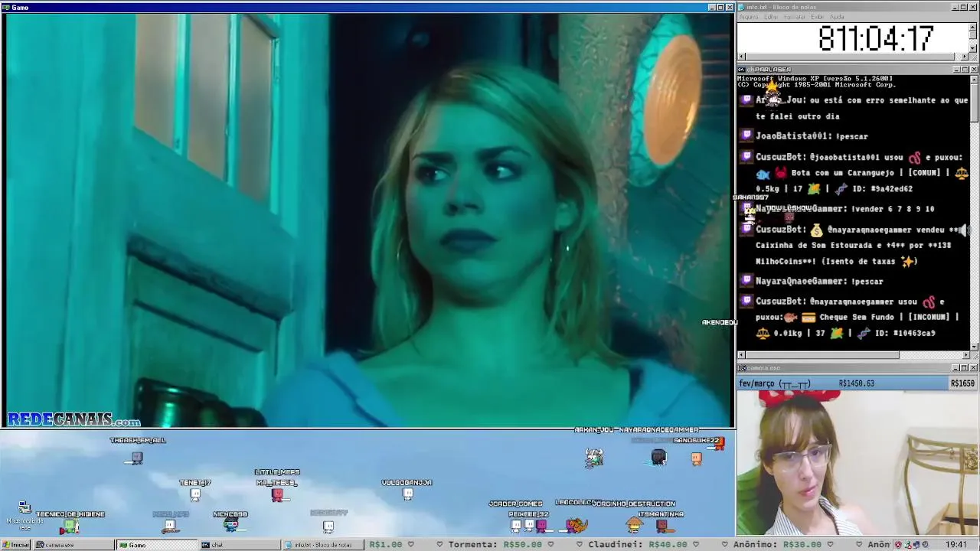Image resolution: width=980 pixels, height=551 pixels.
Task: Click the scales emoji beside 0.01kg
Action: (763, 333)
